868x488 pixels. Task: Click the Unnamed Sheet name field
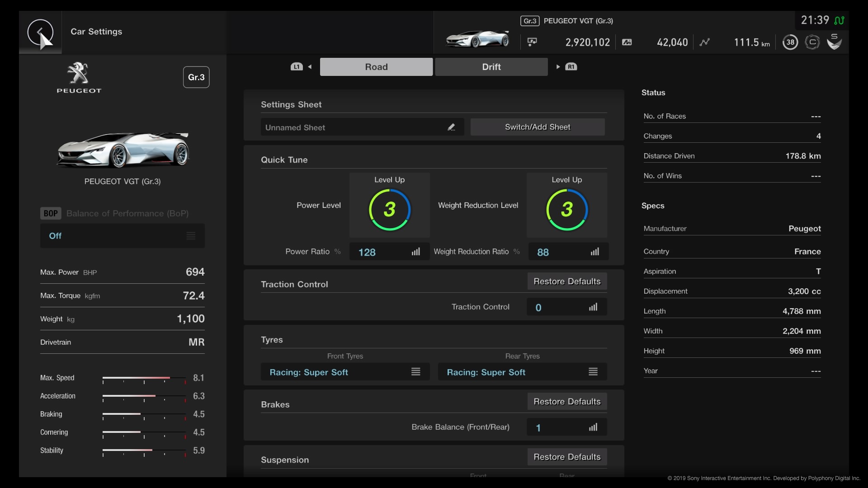click(x=362, y=127)
